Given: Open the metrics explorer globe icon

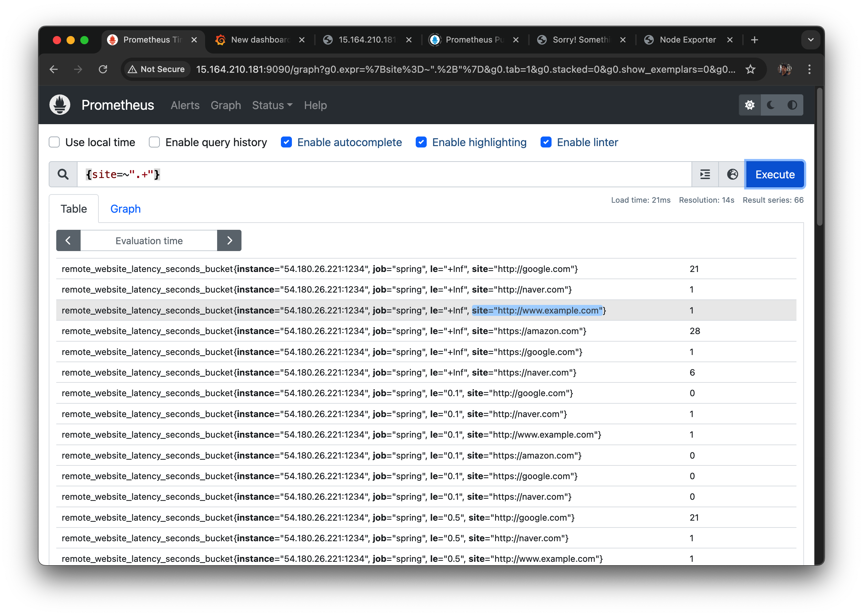Looking at the screenshot, I should pos(732,175).
